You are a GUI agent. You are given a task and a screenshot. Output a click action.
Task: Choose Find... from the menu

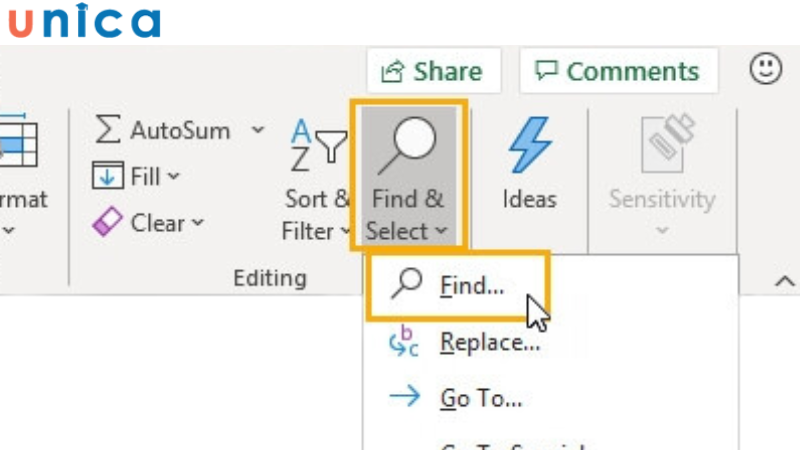(x=470, y=286)
